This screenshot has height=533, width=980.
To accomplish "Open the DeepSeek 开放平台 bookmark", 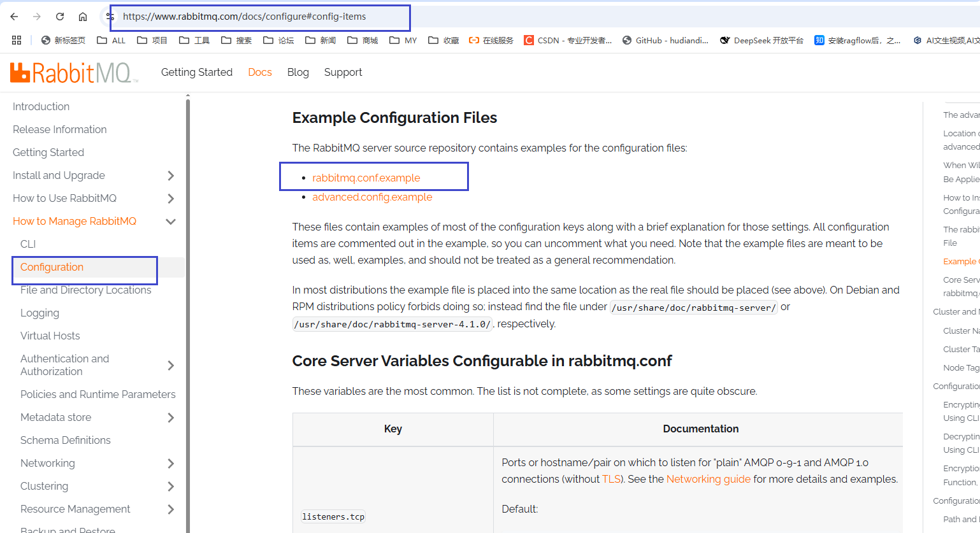I will pos(761,40).
